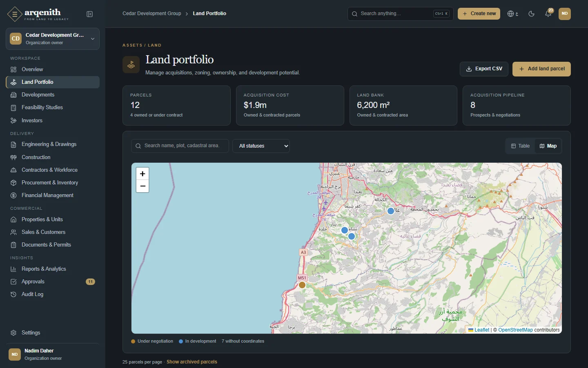Click the Land Portfolio breadcrumb text

(x=209, y=13)
